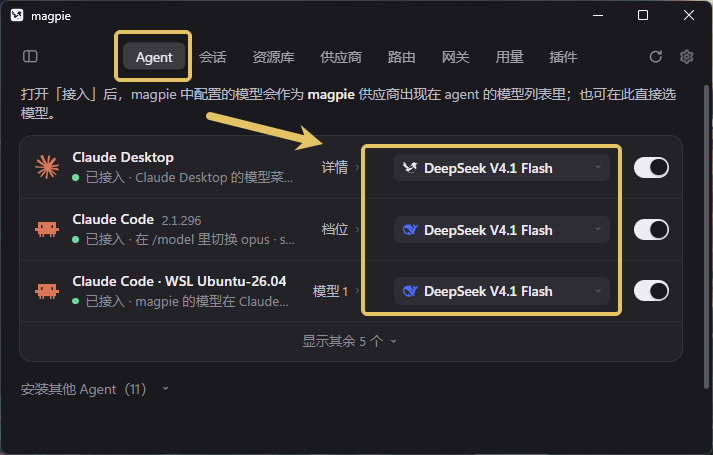
Task: Click status text 已接入 · magpie 的模型在 Claude…
Action: click(x=187, y=301)
